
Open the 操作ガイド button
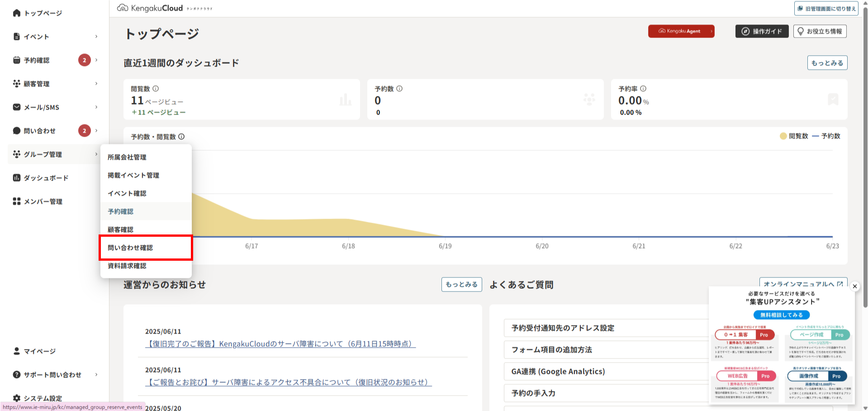762,31
